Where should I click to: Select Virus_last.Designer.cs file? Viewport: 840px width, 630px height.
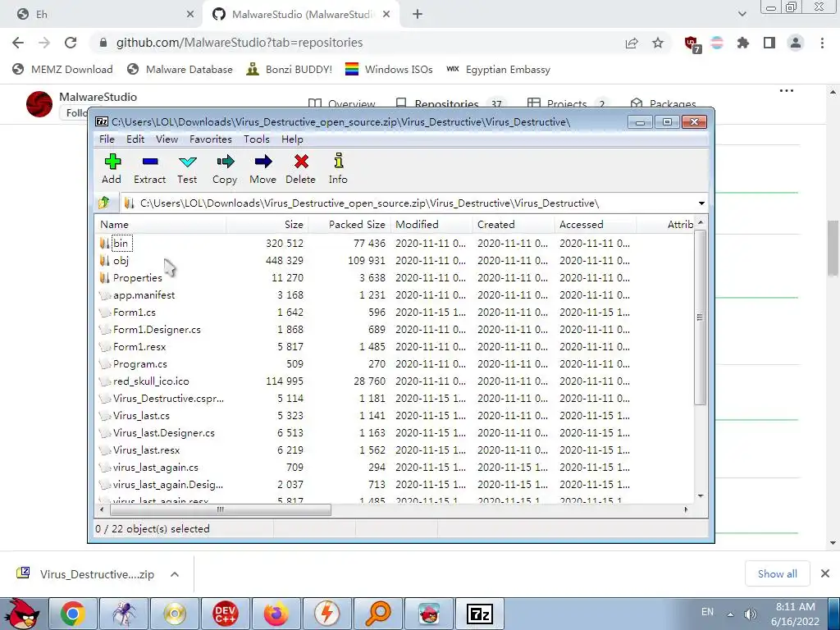tap(163, 433)
